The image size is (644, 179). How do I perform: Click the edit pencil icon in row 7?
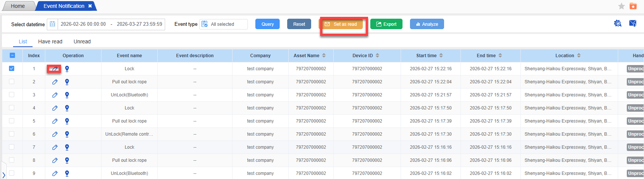tap(55, 147)
